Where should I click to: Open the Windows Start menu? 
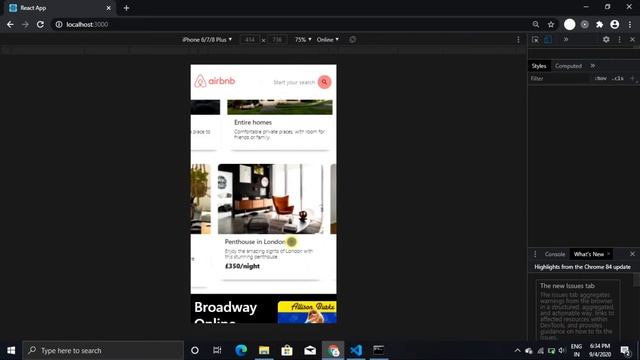[11, 350]
